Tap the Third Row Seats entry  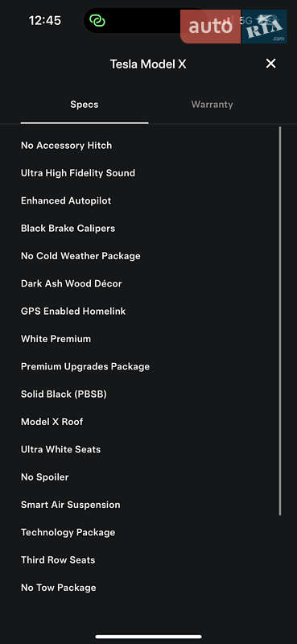[x=58, y=560]
